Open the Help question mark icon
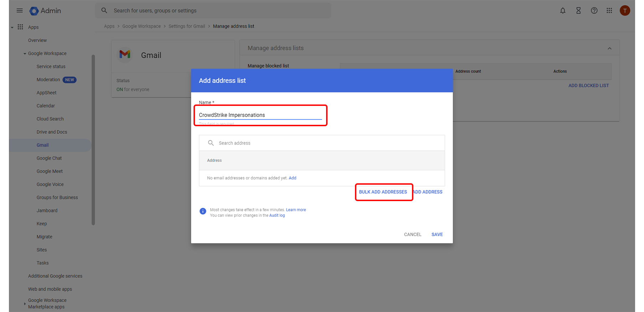Viewport: 644px width, 312px height. [x=594, y=11]
